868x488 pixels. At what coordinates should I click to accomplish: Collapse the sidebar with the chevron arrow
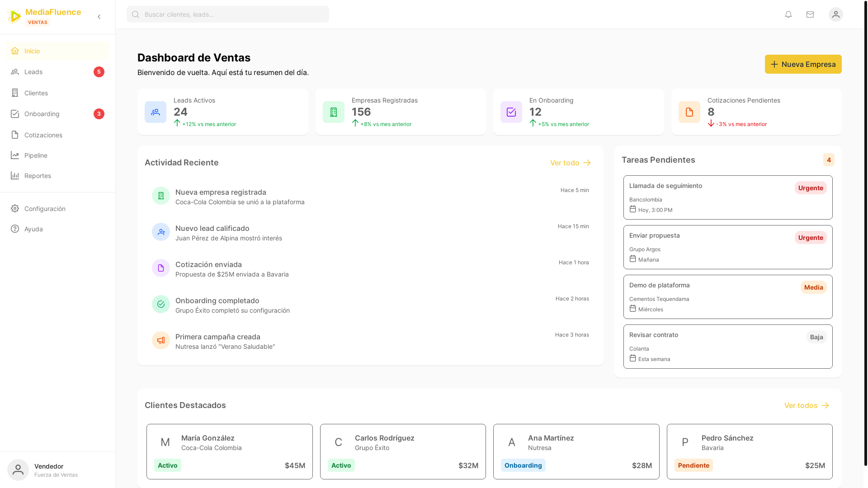click(99, 17)
